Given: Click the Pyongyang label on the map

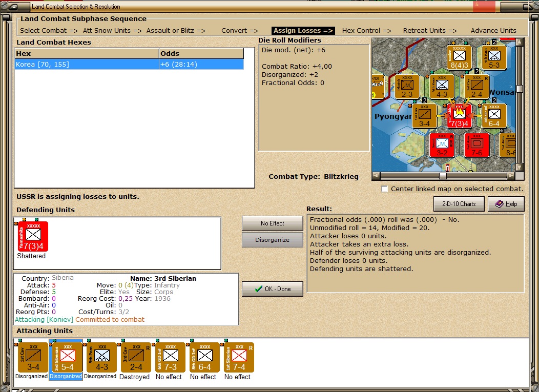Looking at the screenshot, I should [393, 116].
